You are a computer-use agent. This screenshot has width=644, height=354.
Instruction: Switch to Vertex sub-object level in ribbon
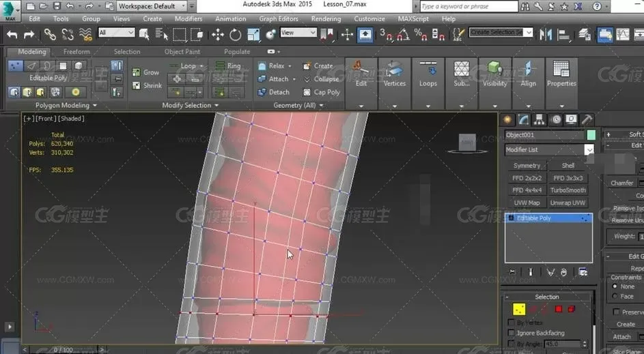15,65
